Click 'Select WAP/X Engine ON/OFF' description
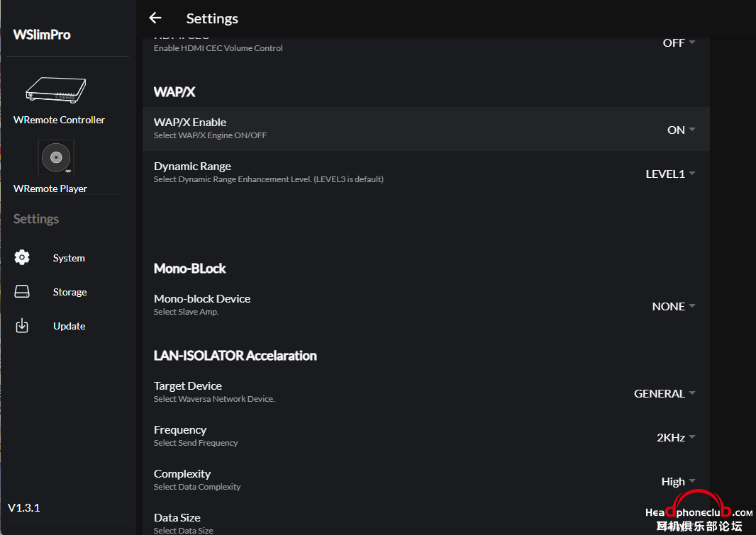This screenshot has width=756, height=535. (210, 135)
